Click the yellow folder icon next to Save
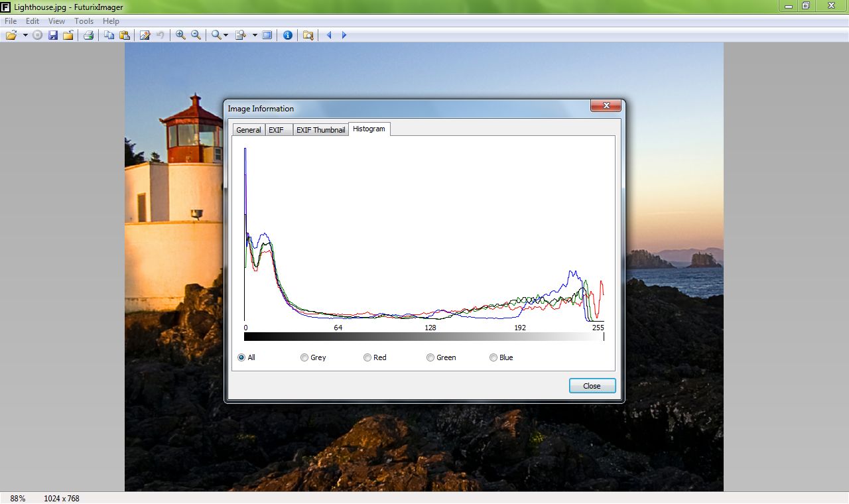 [x=68, y=35]
